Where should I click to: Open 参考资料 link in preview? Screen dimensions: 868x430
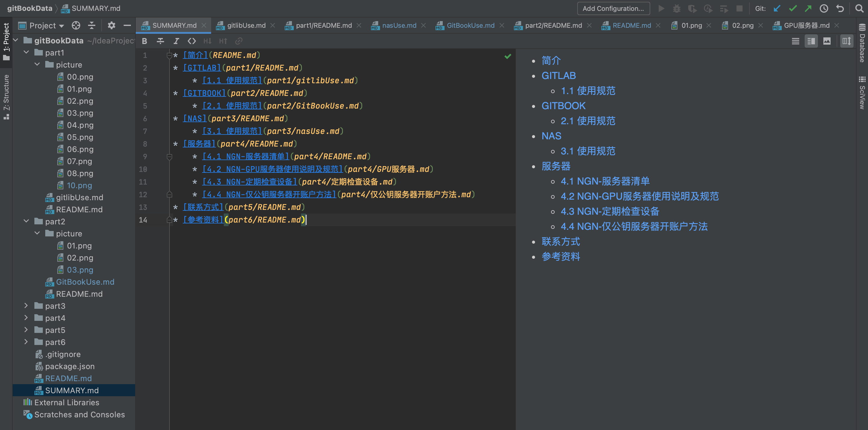point(561,256)
